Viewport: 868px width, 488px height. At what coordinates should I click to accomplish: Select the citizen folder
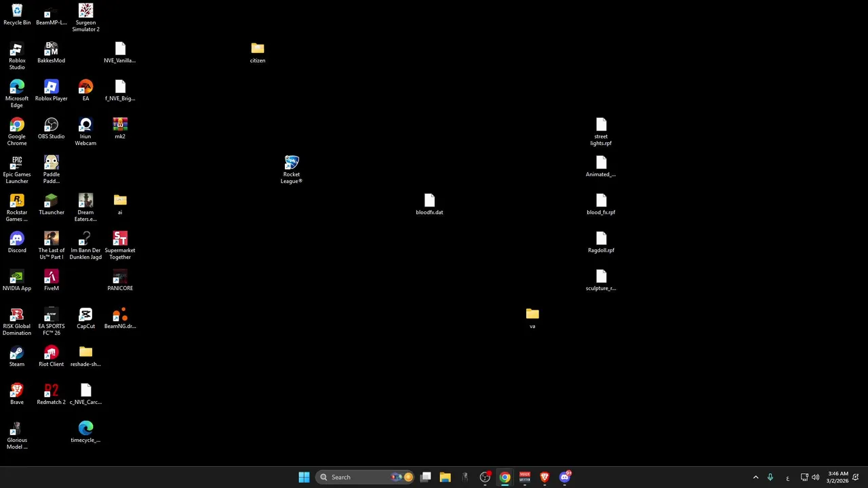(258, 53)
